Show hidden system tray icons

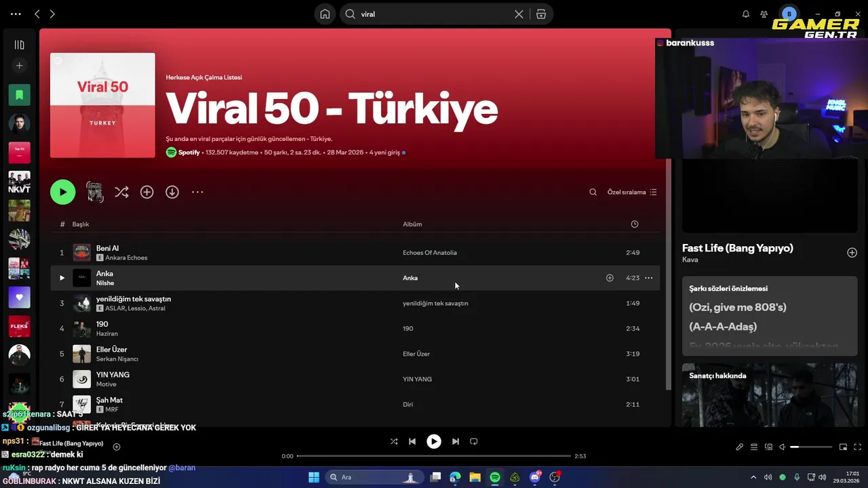pyautogui.click(x=753, y=477)
